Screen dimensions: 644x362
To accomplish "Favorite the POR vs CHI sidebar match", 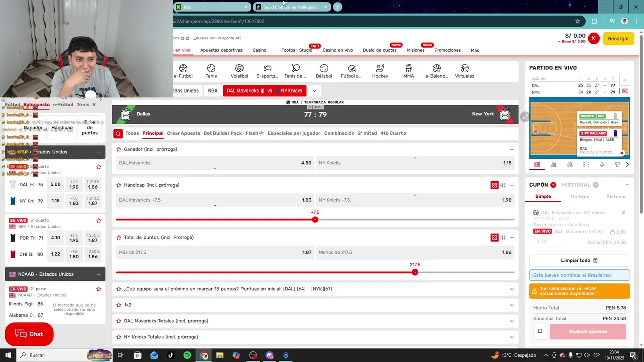I will tap(99, 221).
